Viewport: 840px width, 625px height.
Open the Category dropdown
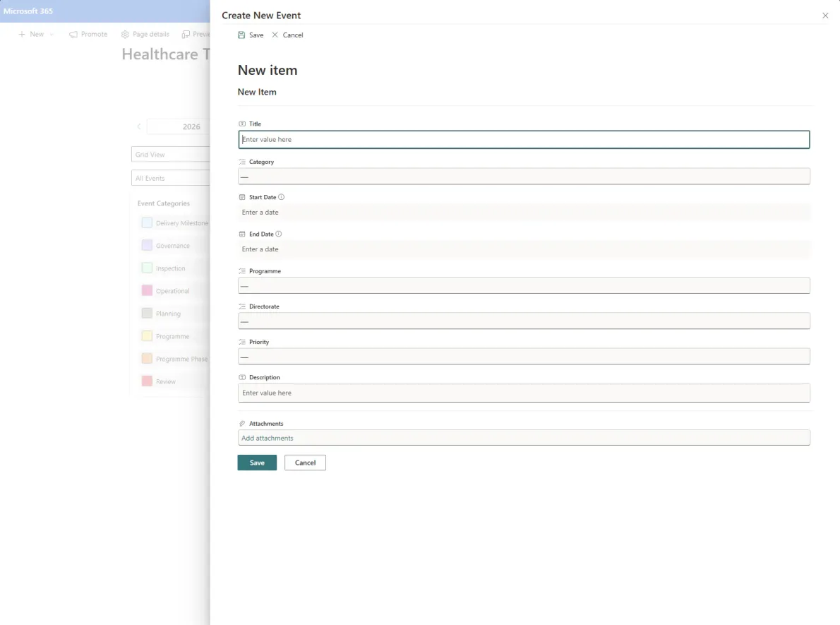tap(524, 176)
